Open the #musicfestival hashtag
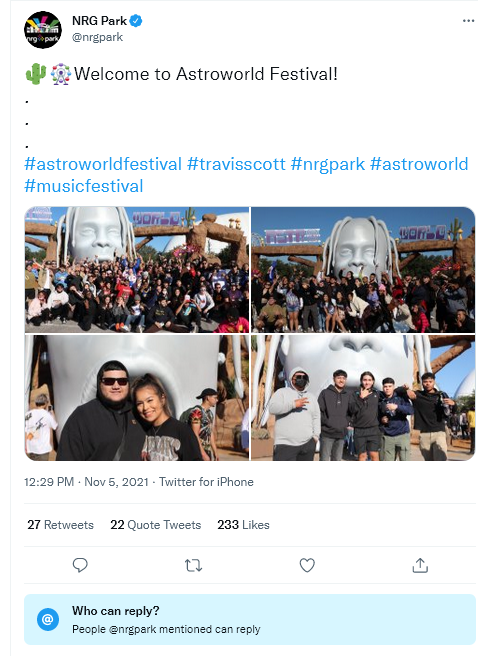The width and height of the screenshot is (478, 656). tap(84, 186)
